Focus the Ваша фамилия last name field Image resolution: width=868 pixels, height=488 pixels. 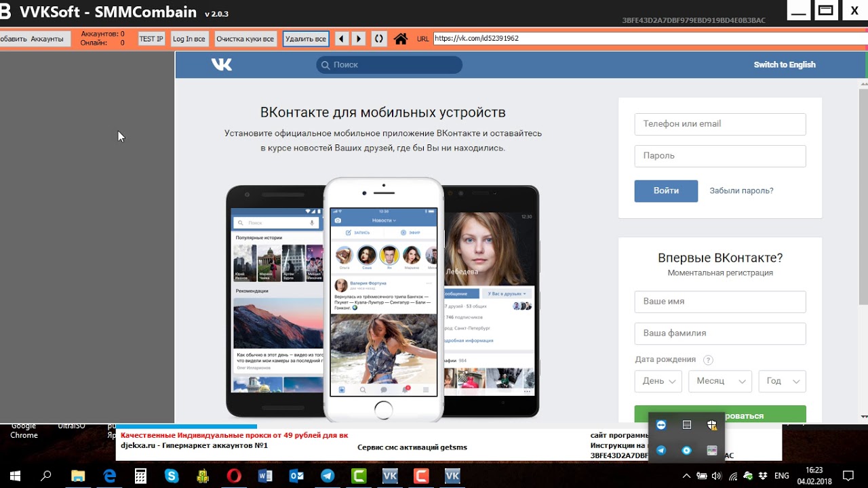tap(720, 333)
